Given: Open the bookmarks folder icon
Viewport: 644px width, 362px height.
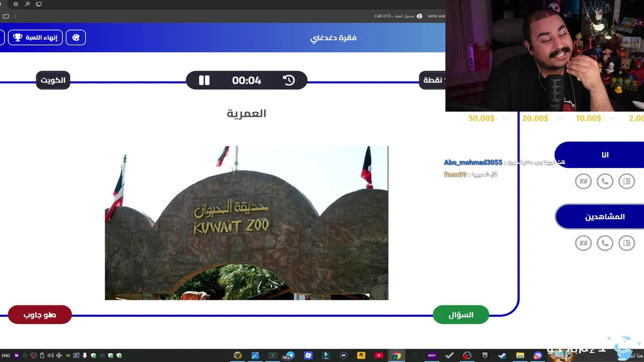Looking at the screenshot, I should pyautogui.click(x=6, y=16).
